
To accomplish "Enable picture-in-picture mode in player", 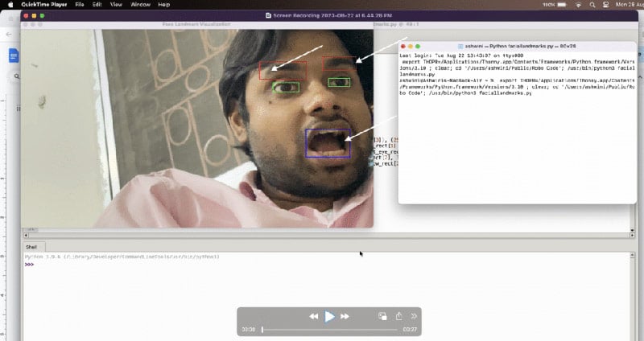I will 382,316.
